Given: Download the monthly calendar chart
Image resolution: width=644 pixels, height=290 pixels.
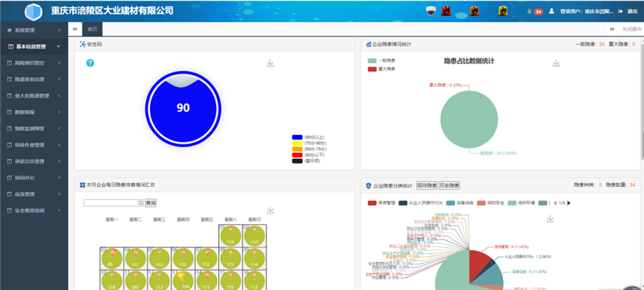Looking at the screenshot, I should point(270,210).
